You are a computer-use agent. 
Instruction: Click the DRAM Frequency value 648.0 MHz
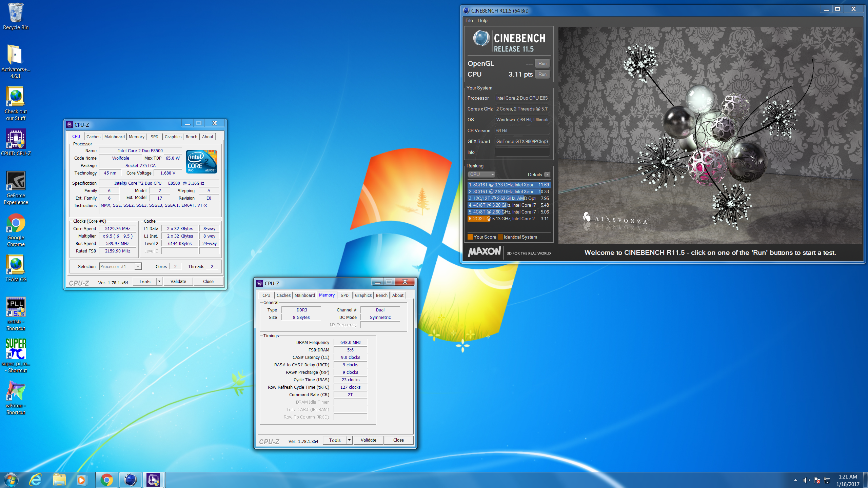click(350, 342)
